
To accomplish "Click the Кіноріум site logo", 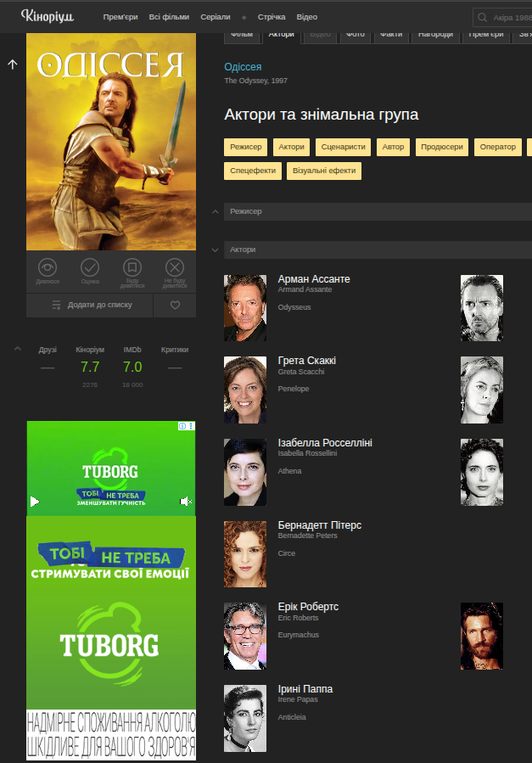I will pos(48,16).
